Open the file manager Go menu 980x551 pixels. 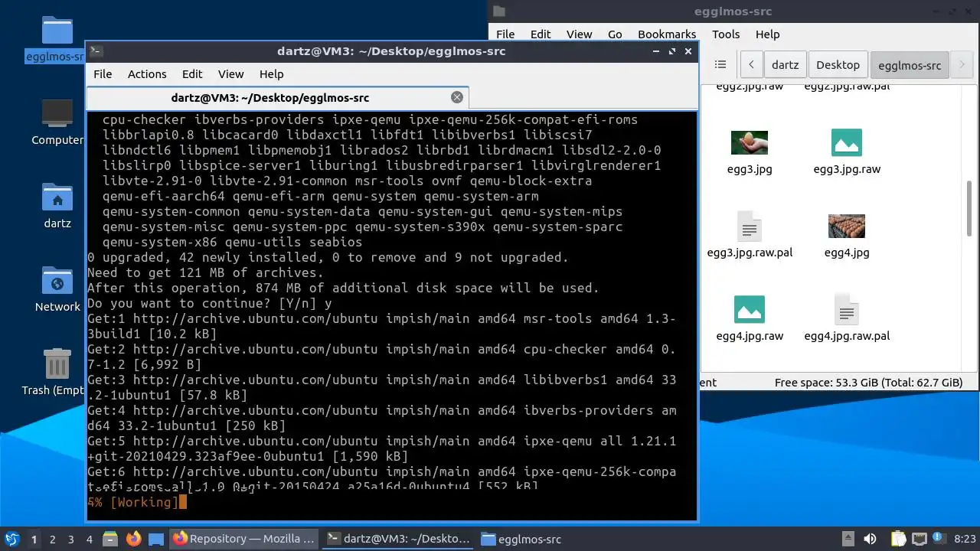615,34
